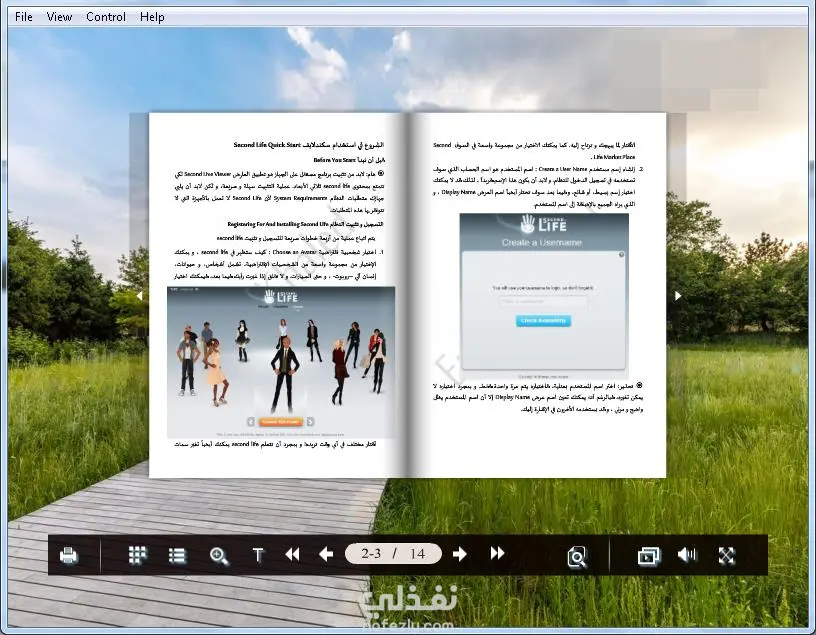Open the search in book icon
Image resolution: width=816 pixels, height=635 pixels.
pyautogui.click(x=577, y=556)
